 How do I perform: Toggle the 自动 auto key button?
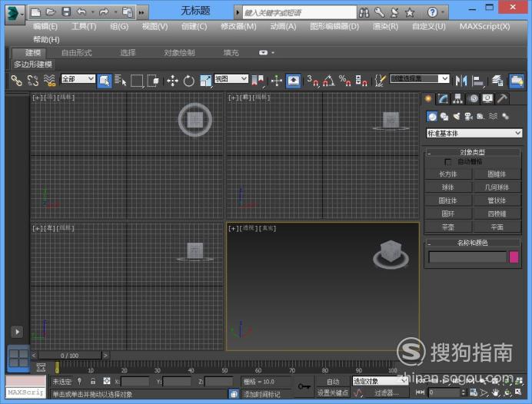pyautogui.click(x=333, y=382)
